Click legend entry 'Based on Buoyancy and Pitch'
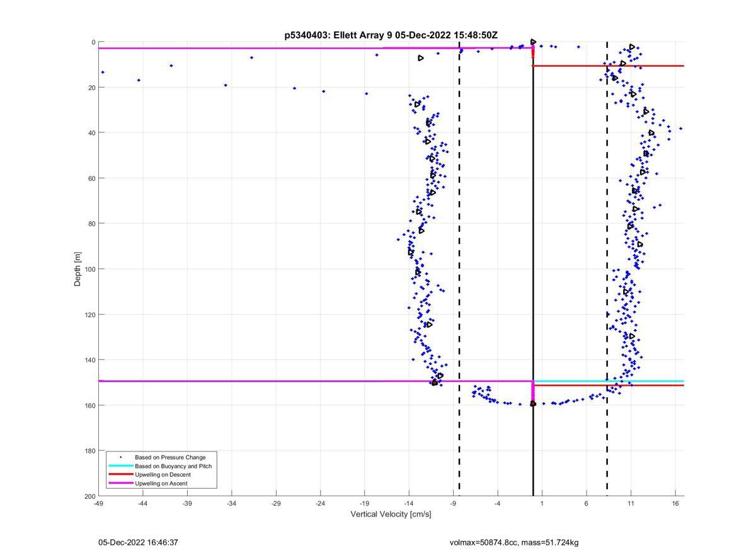 (173, 466)
